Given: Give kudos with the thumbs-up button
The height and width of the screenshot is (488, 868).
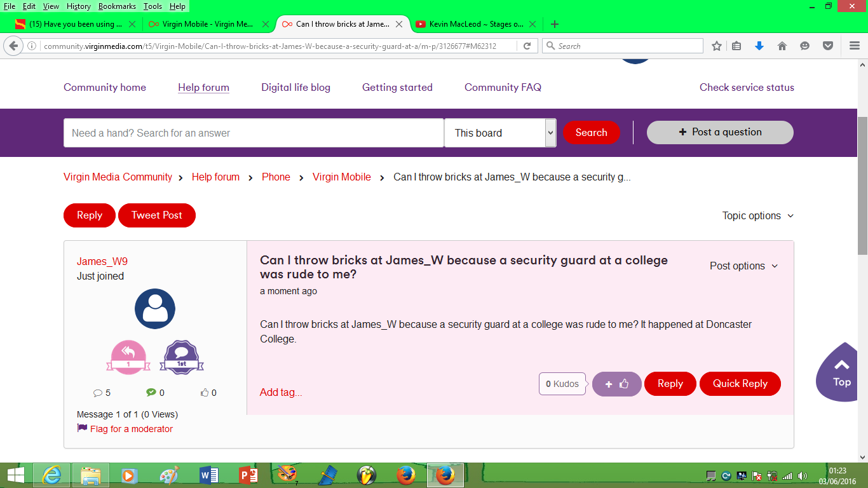Looking at the screenshot, I should coord(616,384).
